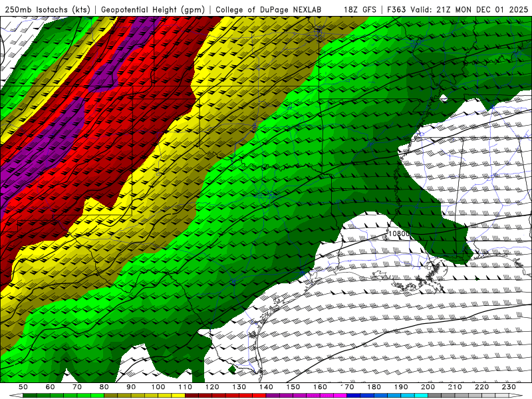Click the darkest green swatch starting the color bar
This screenshot has width=532, height=399.
coord(30,396)
